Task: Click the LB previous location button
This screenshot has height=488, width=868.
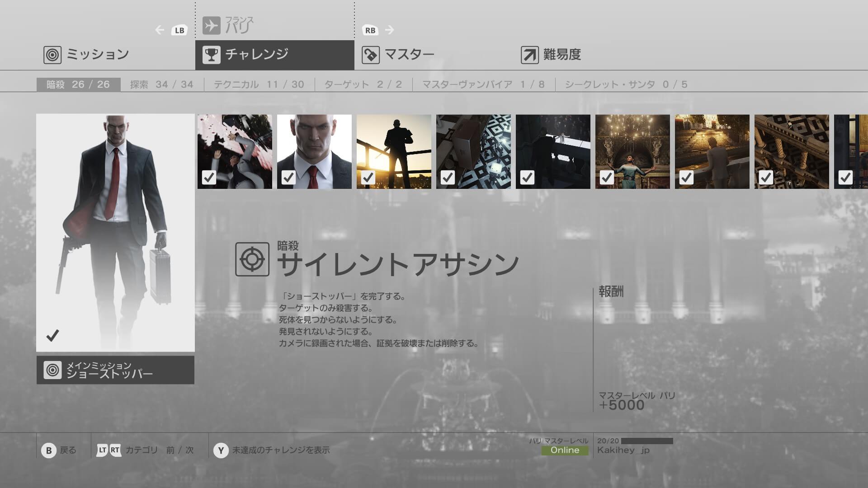Action: click(179, 30)
